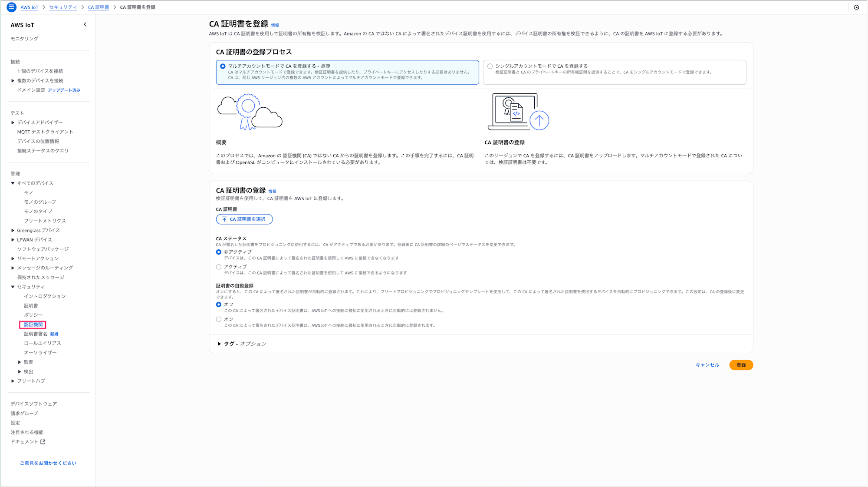Expand 監査 under security
The height and width of the screenshot is (487, 868).
pyautogui.click(x=20, y=362)
